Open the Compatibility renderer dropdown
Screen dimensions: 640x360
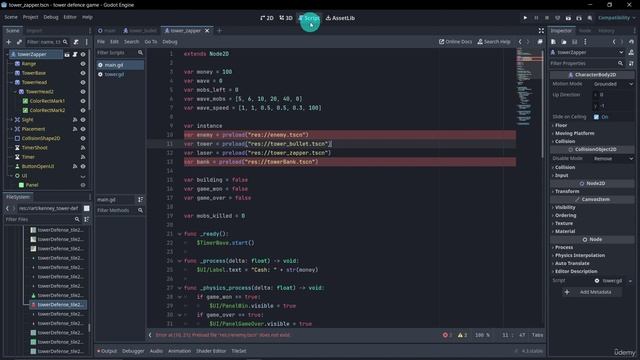[616, 18]
